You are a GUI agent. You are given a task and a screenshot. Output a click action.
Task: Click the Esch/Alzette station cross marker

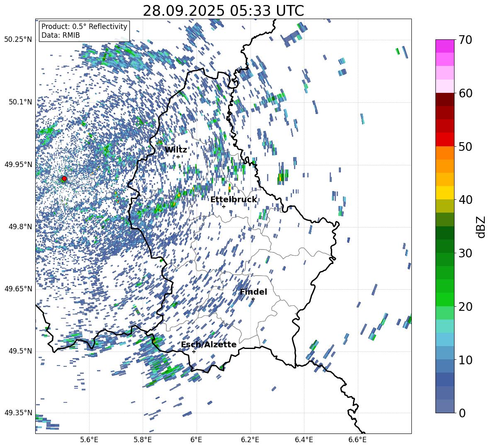click(x=194, y=351)
